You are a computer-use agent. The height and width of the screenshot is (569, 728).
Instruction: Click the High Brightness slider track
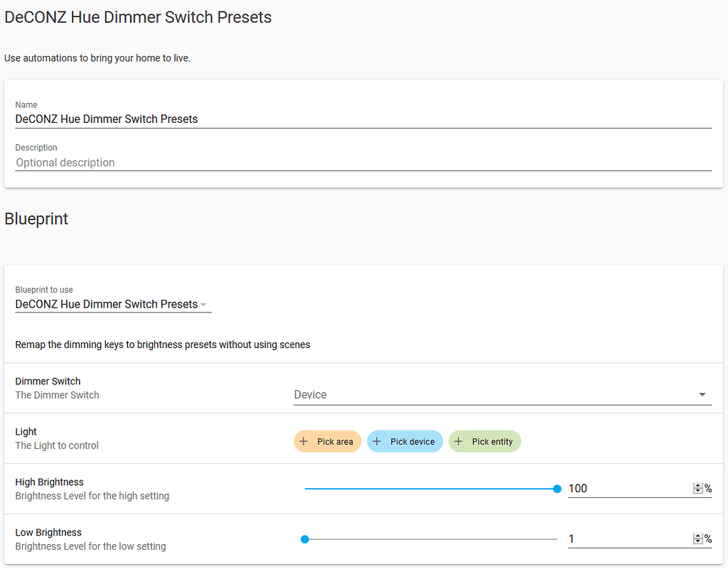click(427, 489)
